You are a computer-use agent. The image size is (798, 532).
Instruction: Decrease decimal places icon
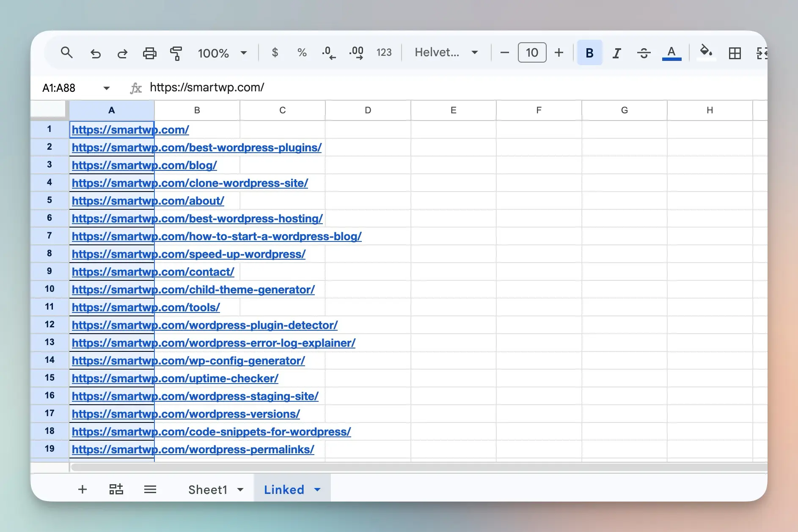click(x=329, y=53)
